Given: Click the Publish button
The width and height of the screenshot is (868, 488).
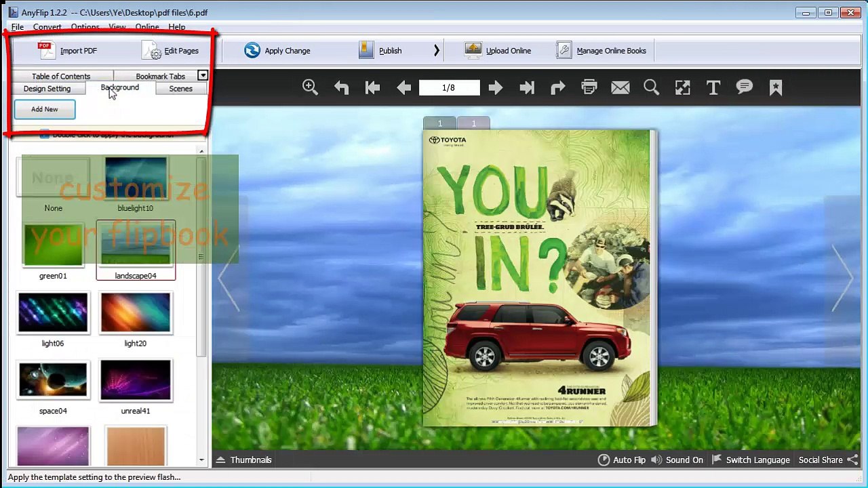Looking at the screenshot, I should (x=380, y=51).
